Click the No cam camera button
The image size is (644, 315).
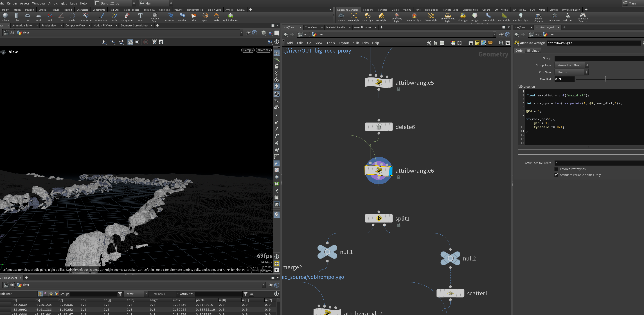point(264,50)
